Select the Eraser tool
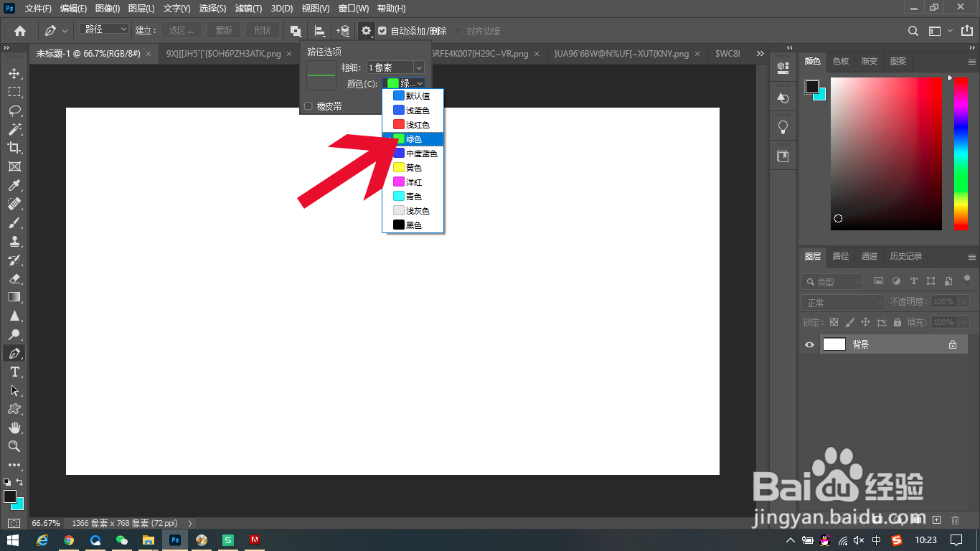 [14, 278]
